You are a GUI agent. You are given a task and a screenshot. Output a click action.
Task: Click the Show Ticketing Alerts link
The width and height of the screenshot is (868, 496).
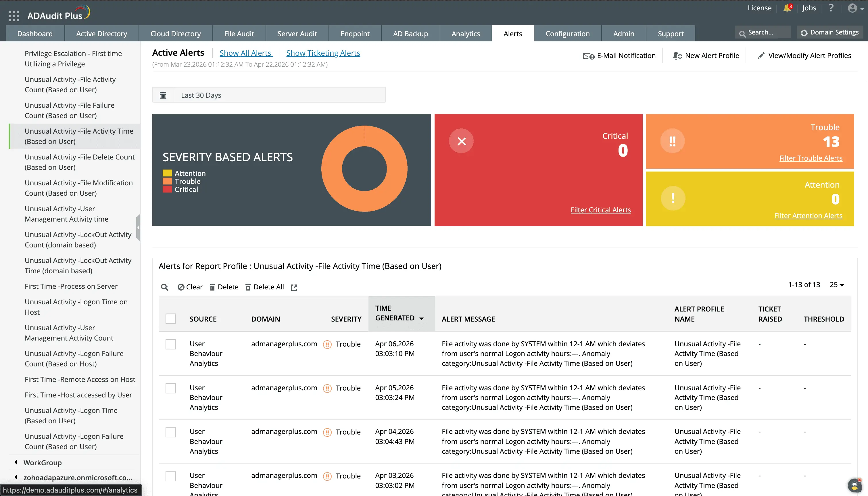pyautogui.click(x=323, y=53)
